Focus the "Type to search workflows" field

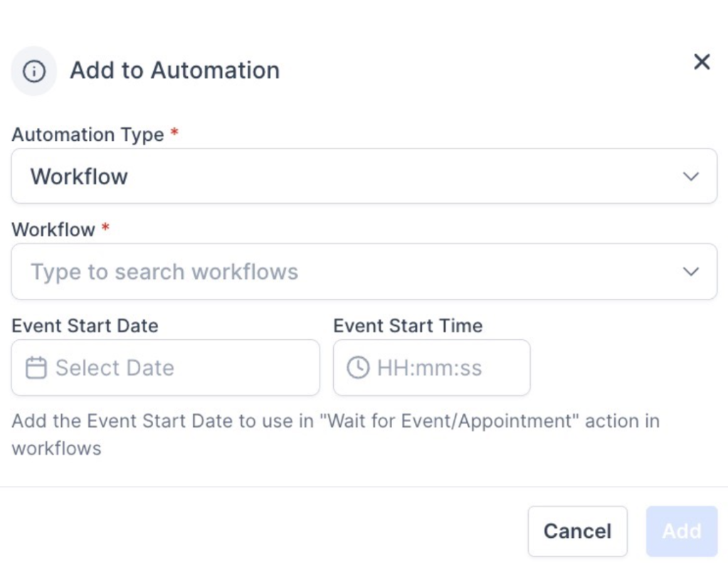(342, 272)
